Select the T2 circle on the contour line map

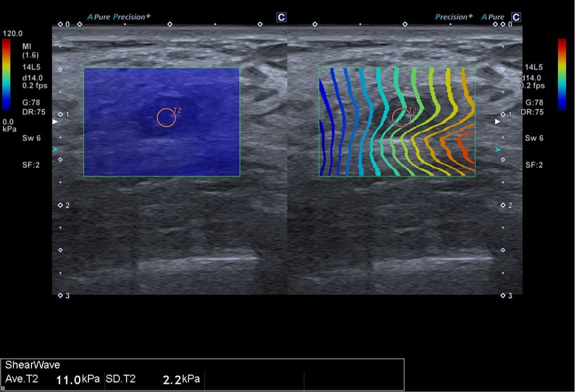[x=402, y=118]
